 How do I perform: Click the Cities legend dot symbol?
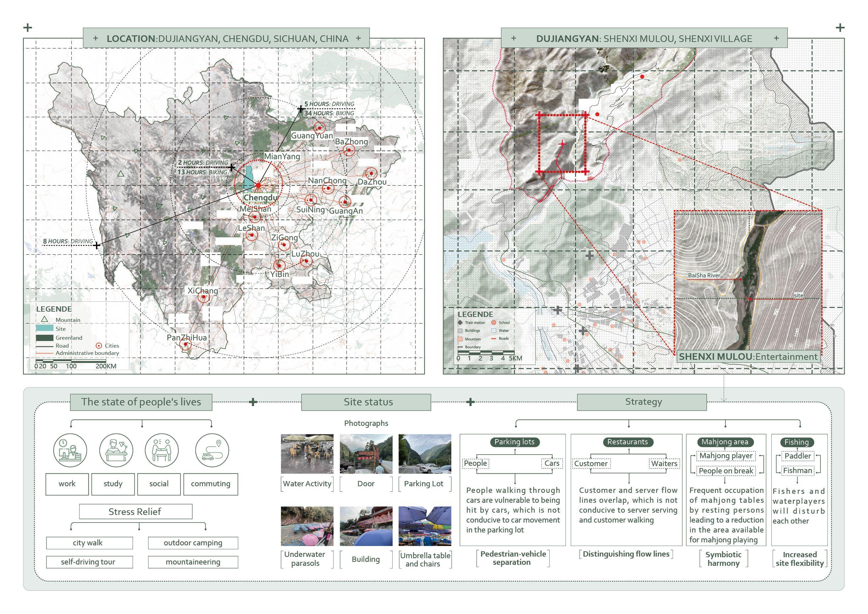coord(99,345)
